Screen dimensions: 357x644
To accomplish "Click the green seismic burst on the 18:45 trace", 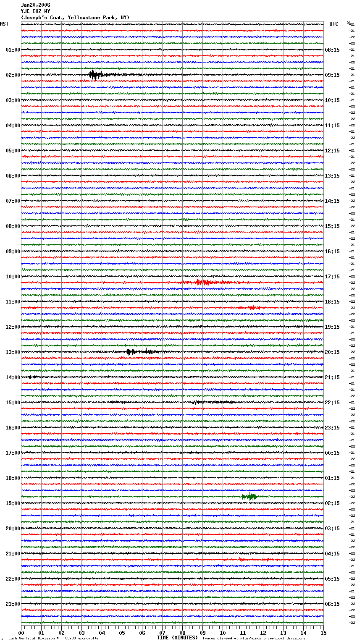I will click(x=249, y=497).
